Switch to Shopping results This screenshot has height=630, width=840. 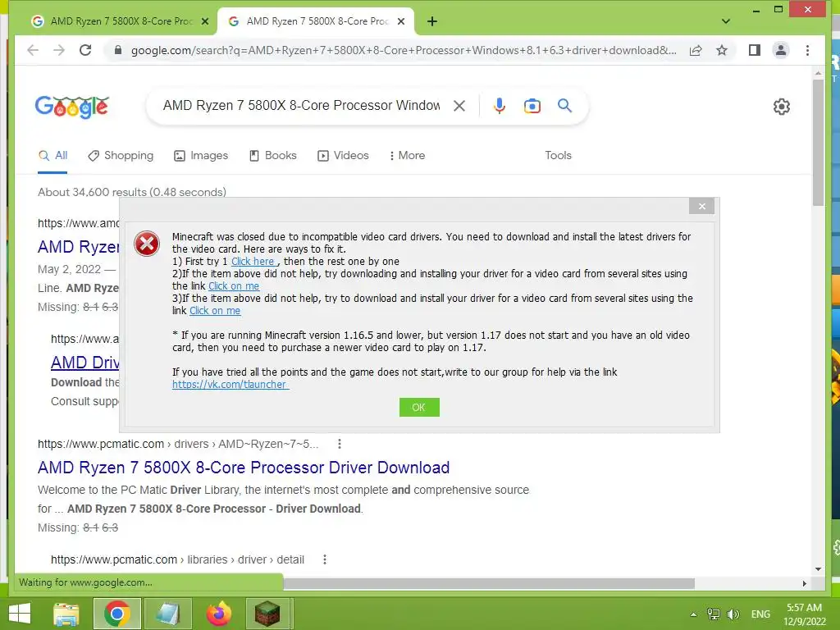(121, 155)
